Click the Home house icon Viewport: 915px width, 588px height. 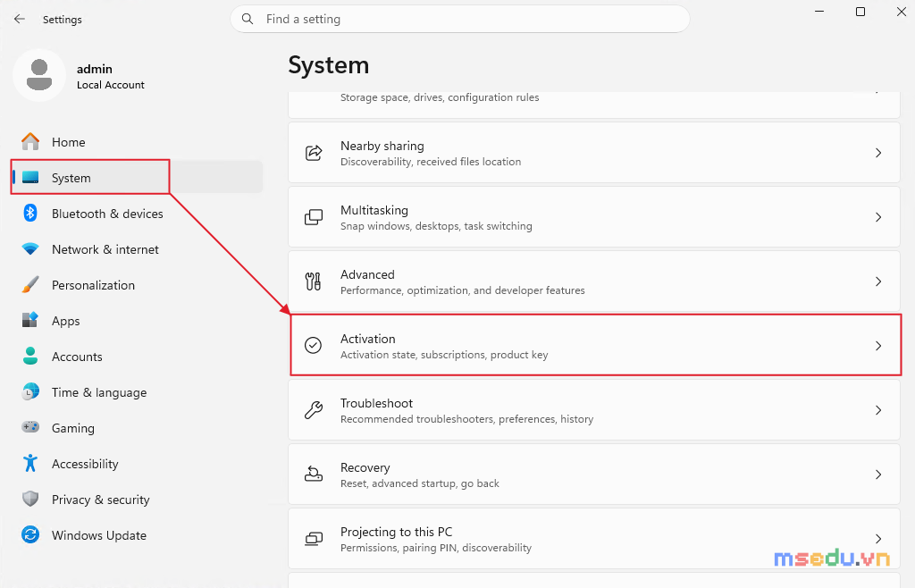(x=30, y=142)
